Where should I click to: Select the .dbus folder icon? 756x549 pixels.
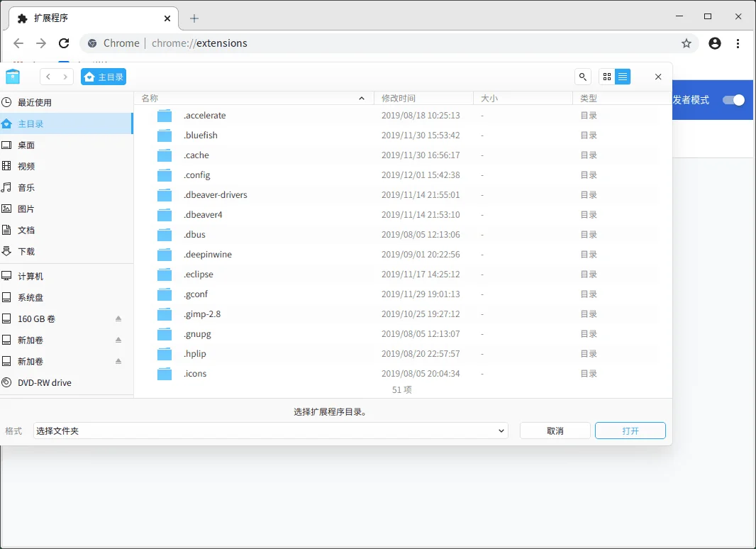click(x=165, y=235)
